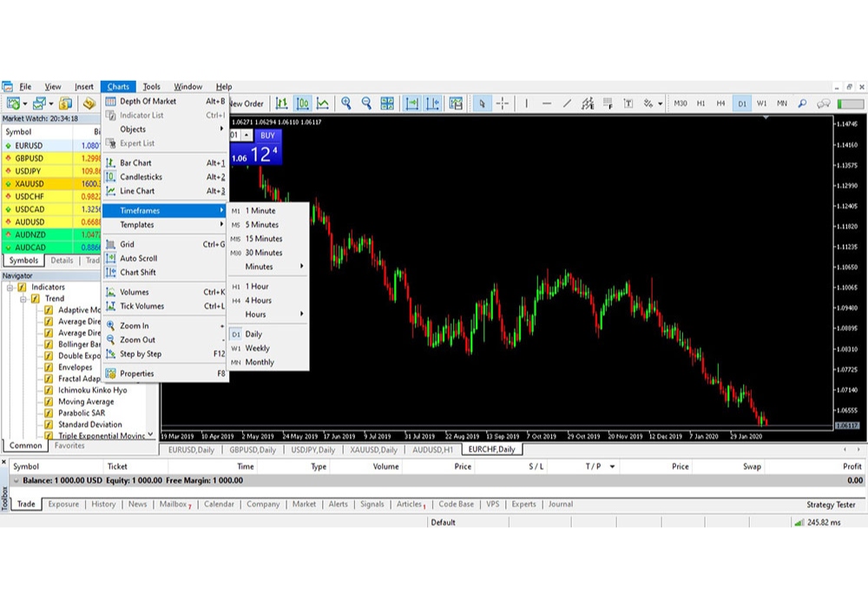Collapse the Trend tree node
The image size is (868, 608).
coord(23,299)
